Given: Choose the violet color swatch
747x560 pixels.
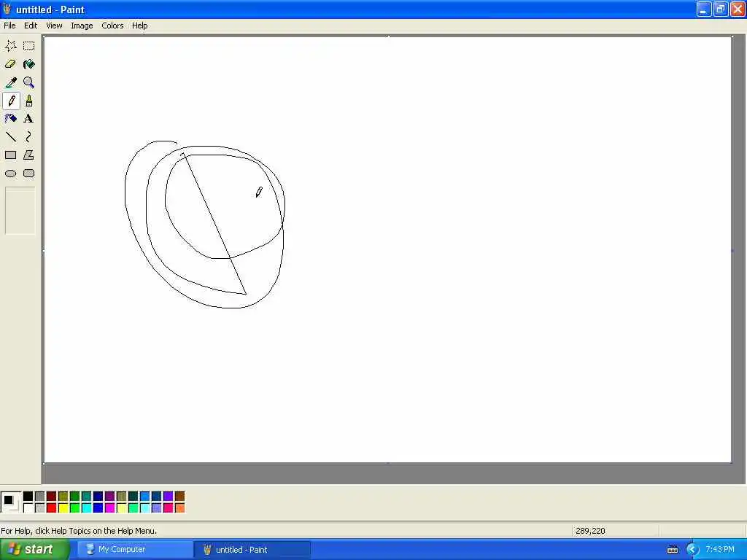Looking at the screenshot, I should pos(169,497).
